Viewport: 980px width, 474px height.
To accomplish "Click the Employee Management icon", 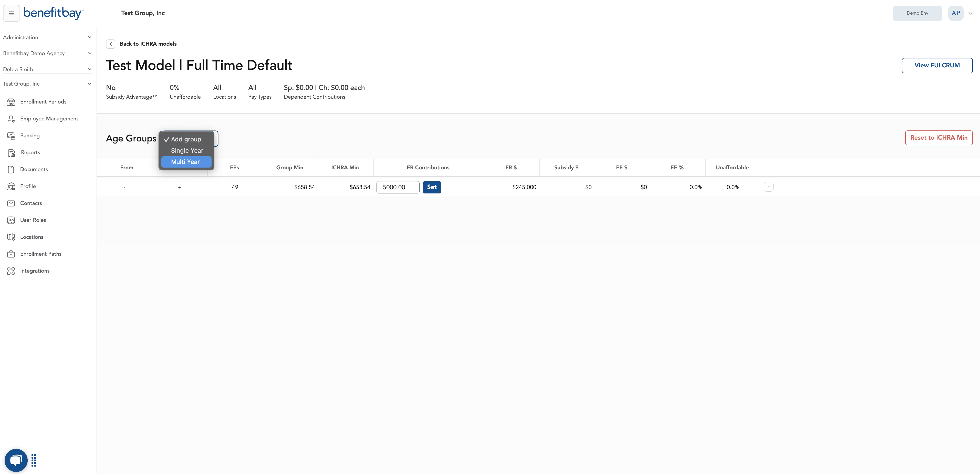I will [11, 119].
